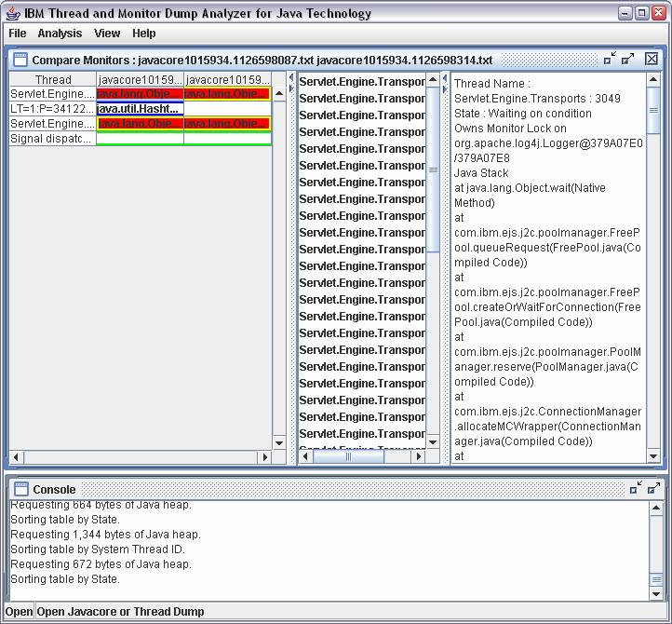672x624 pixels.
Task: Click the monitor table's scroll left arrow
Action: click(x=16, y=457)
